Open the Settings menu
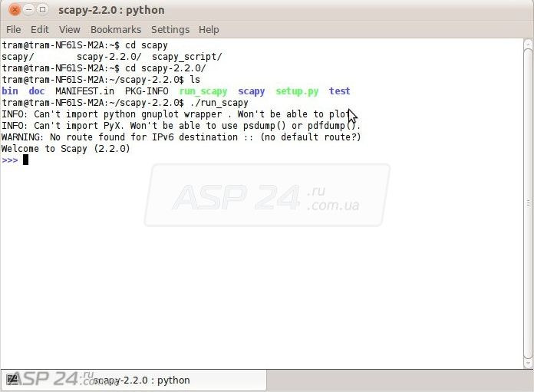The width and height of the screenshot is (534, 392). (x=170, y=30)
